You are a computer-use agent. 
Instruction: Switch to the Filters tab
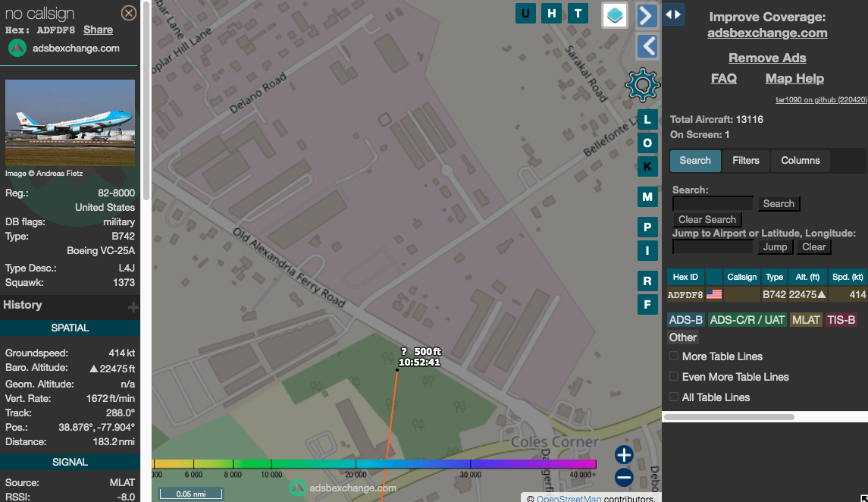pos(746,161)
